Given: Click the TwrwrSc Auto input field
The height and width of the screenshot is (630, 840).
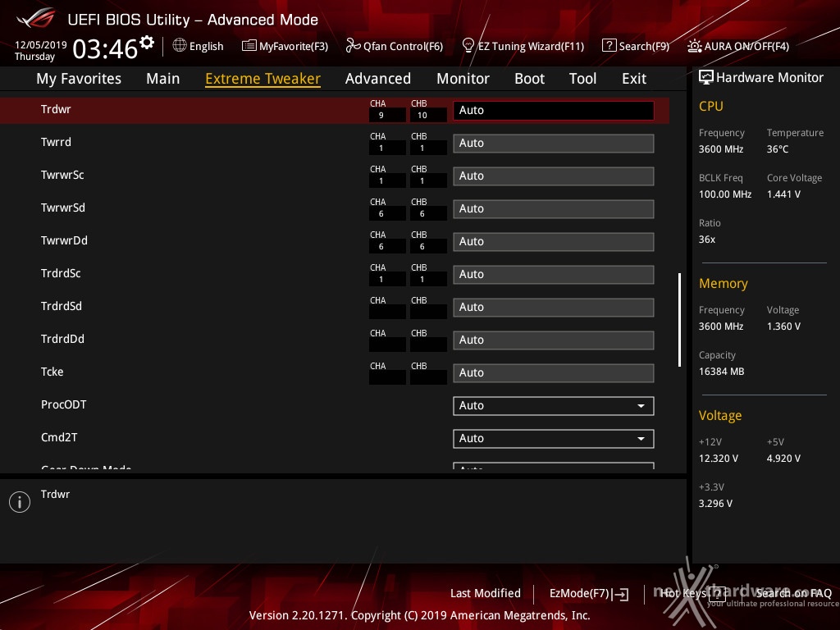Looking at the screenshot, I should tap(554, 176).
